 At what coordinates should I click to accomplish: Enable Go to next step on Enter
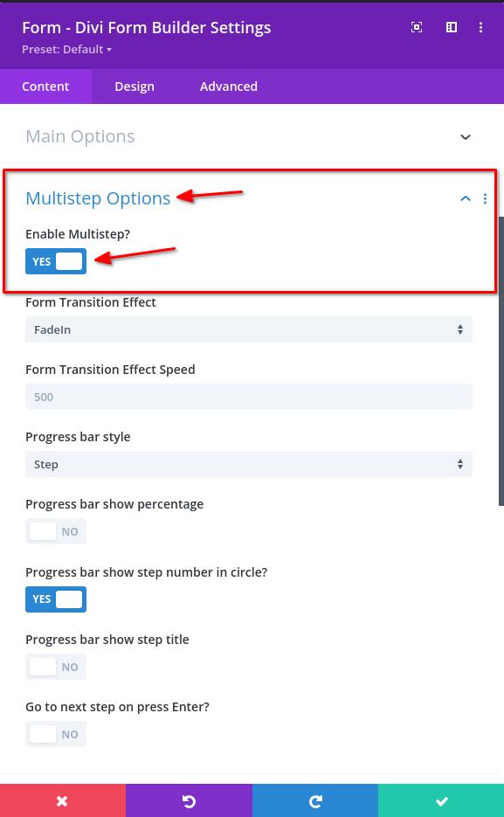click(x=56, y=734)
